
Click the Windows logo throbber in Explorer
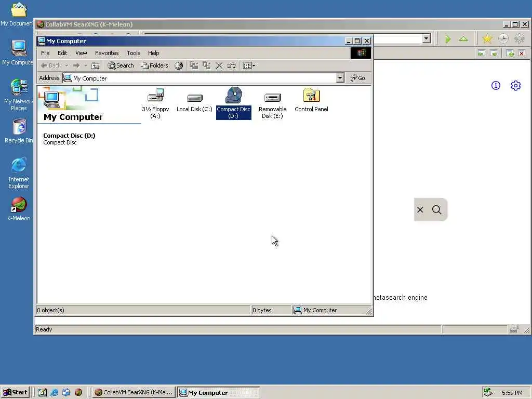pos(361,53)
